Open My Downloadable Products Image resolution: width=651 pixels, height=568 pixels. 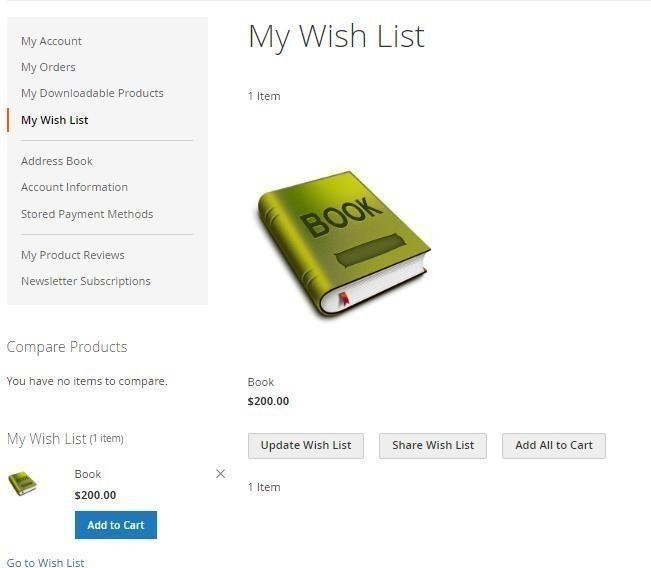point(92,93)
